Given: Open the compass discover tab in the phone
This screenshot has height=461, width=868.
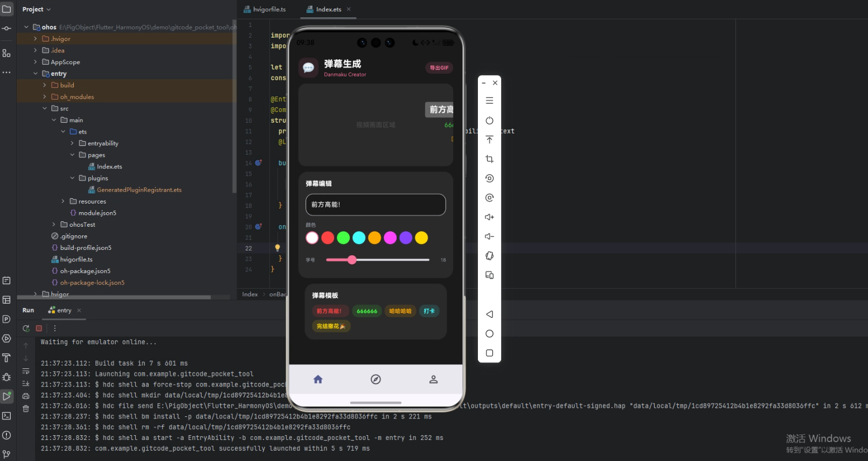Looking at the screenshot, I should coord(376,379).
